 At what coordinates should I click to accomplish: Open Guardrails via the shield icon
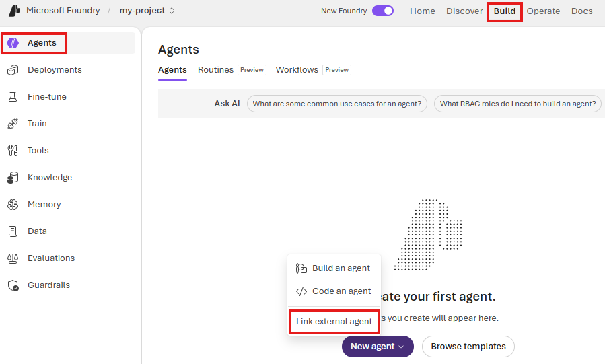13,285
